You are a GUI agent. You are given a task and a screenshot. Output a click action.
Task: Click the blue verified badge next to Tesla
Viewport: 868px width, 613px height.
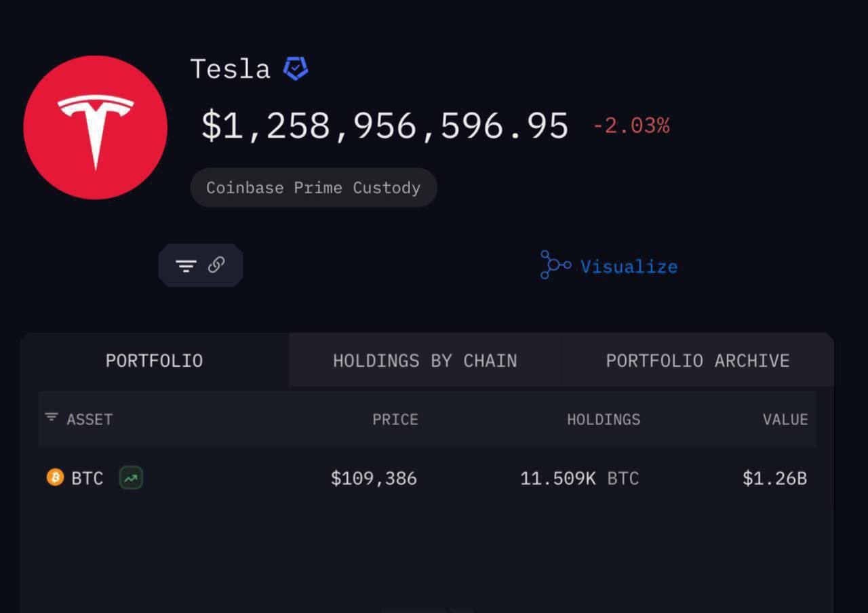tap(296, 68)
